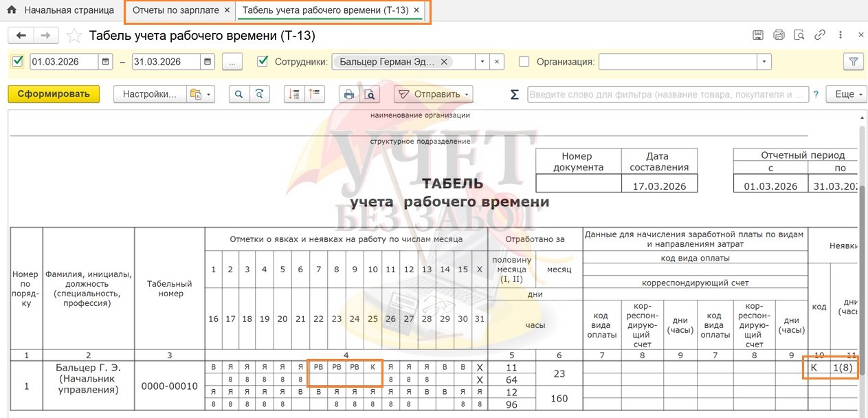Switch to the Отчеты по зарплате tab

tap(175, 10)
